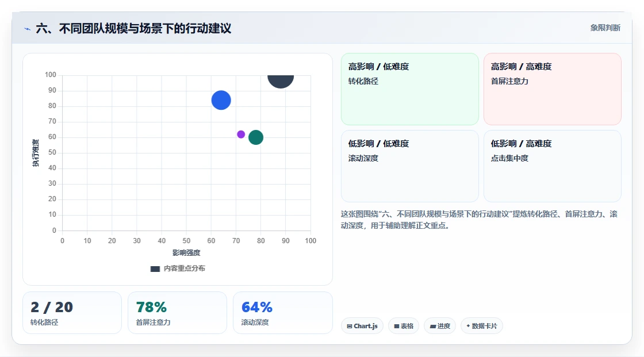Image resolution: width=644 pixels, height=357 pixels.
Task: Click the Chart.js chip icon
Action: (x=350, y=326)
